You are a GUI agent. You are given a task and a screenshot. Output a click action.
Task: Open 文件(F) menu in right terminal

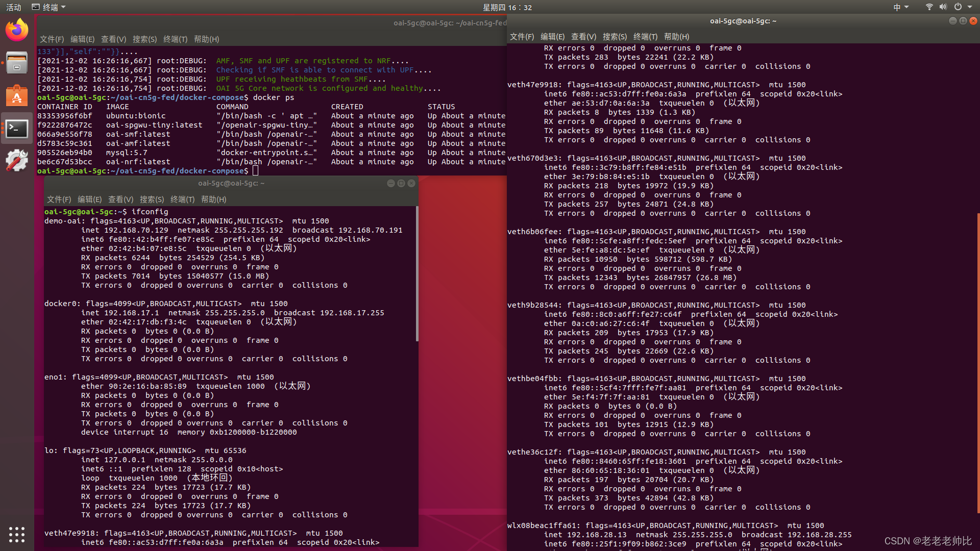[522, 37]
